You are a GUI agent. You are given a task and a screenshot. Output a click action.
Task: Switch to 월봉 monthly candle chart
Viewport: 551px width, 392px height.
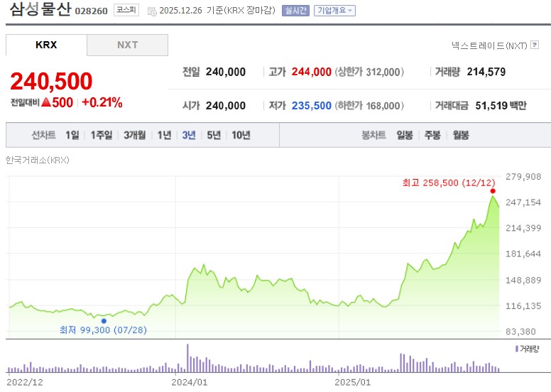point(461,135)
